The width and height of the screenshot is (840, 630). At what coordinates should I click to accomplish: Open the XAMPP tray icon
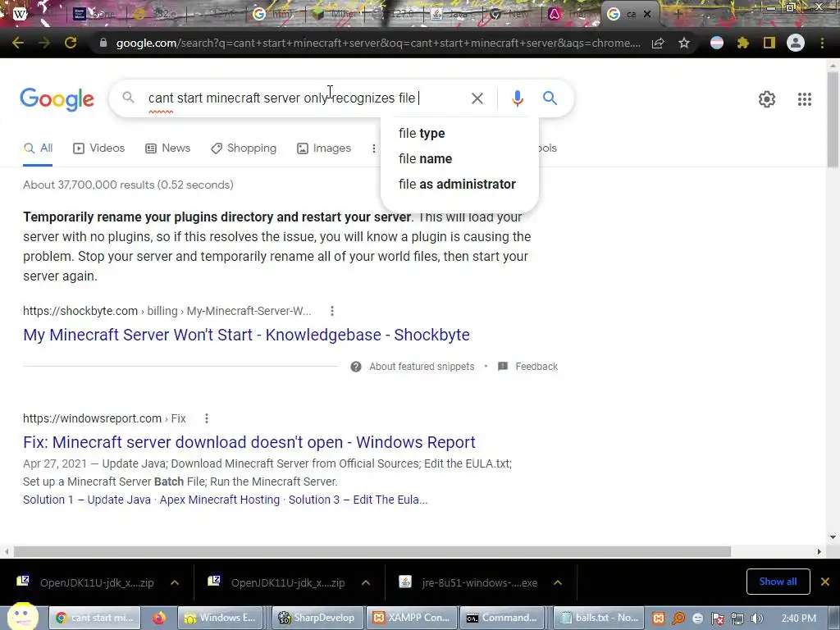click(659, 619)
